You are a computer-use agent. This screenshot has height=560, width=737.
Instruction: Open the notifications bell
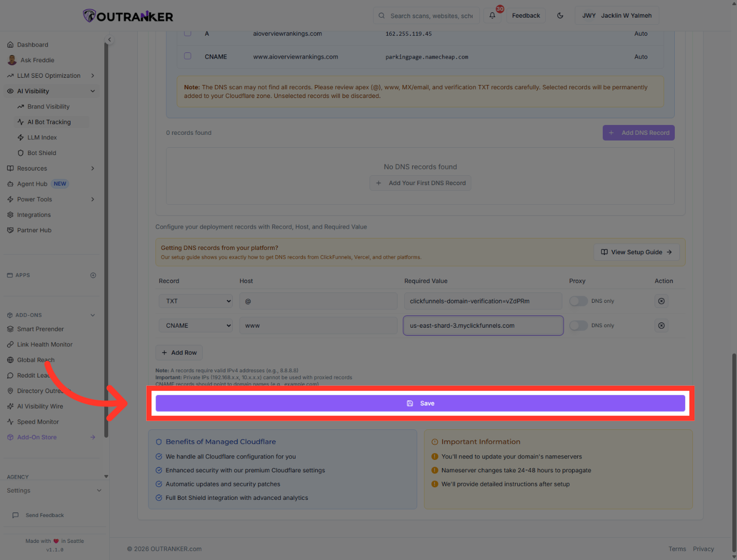click(492, 16)
